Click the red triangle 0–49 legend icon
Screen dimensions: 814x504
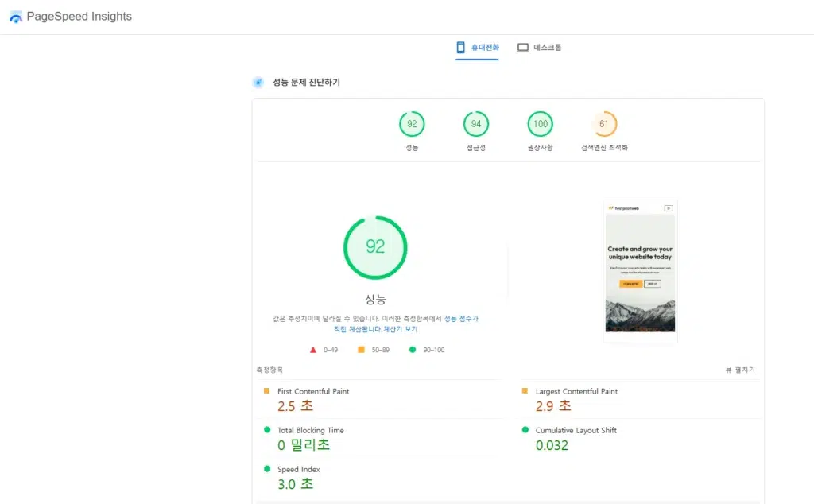coord(313,348)
